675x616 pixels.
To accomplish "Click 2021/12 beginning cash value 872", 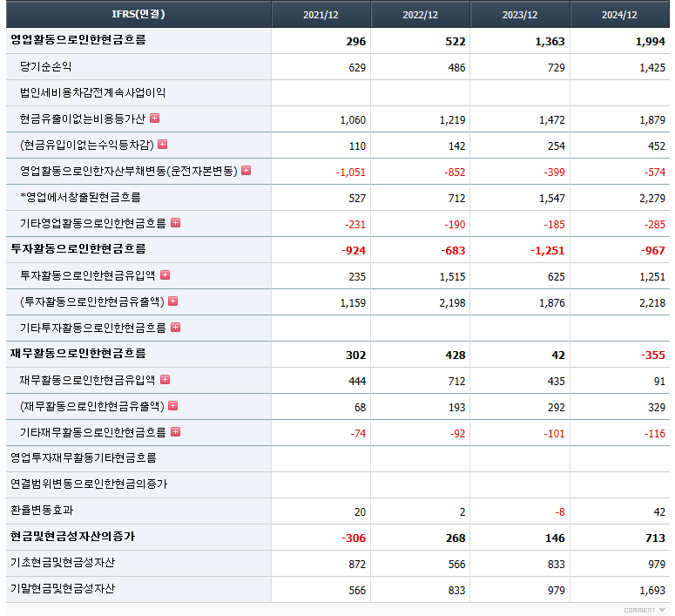I will pyautogui.click(x=357, y=564).
